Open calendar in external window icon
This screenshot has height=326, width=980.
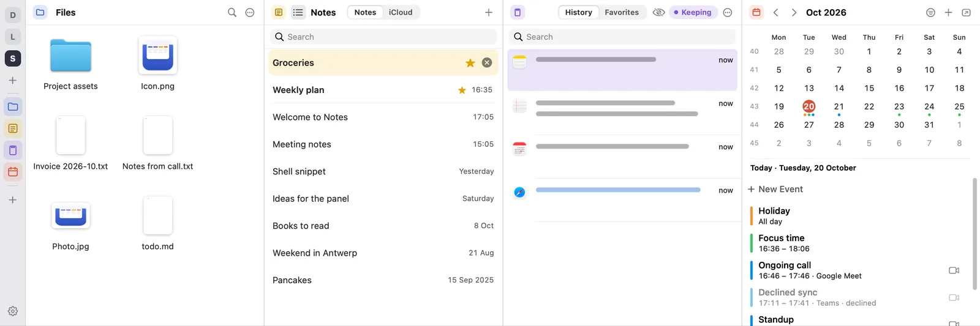tap(966, 12)
